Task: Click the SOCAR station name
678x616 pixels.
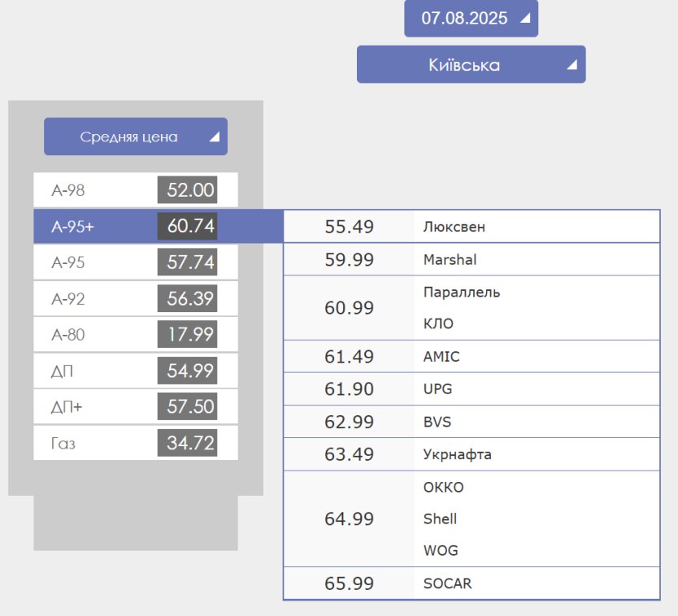Action: tap(447, 583)
